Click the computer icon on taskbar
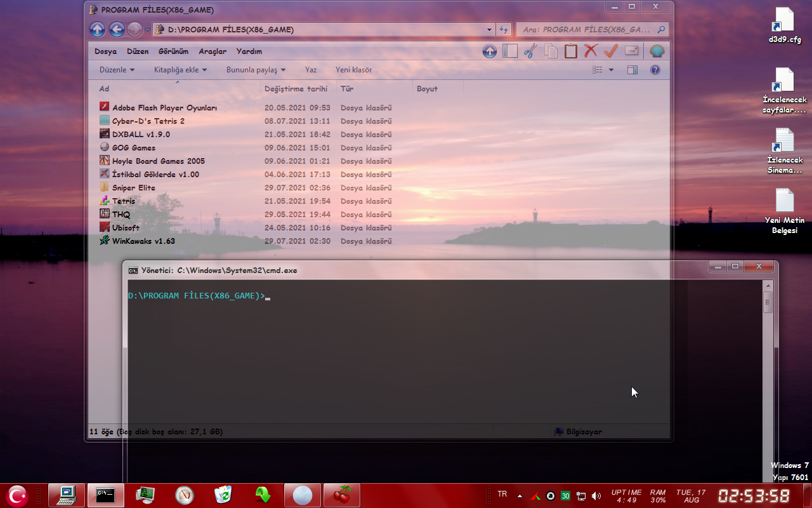Viewport: 812px width, 508px height. (x=67, y=495)
